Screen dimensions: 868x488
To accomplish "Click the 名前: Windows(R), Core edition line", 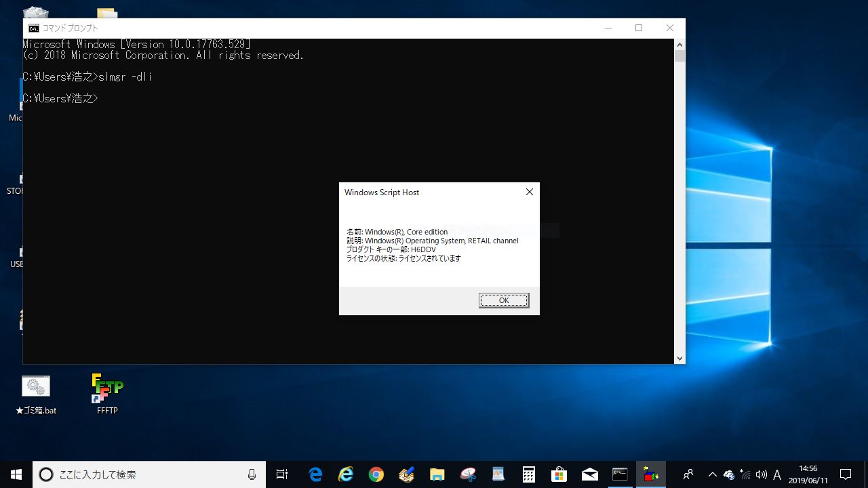I will [x=397, y=232].
